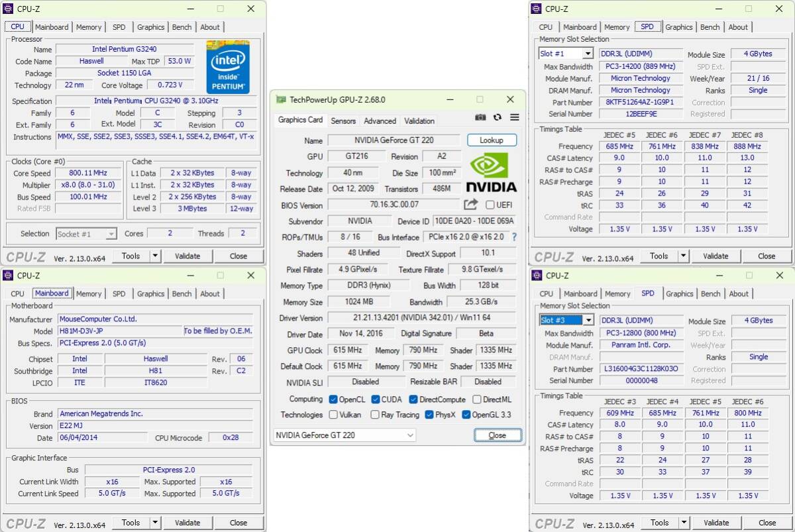This screenshot has width=795, height=532.
Task: Toggle the OpenGL 3.3 checkbox
Action: [466, 415]
